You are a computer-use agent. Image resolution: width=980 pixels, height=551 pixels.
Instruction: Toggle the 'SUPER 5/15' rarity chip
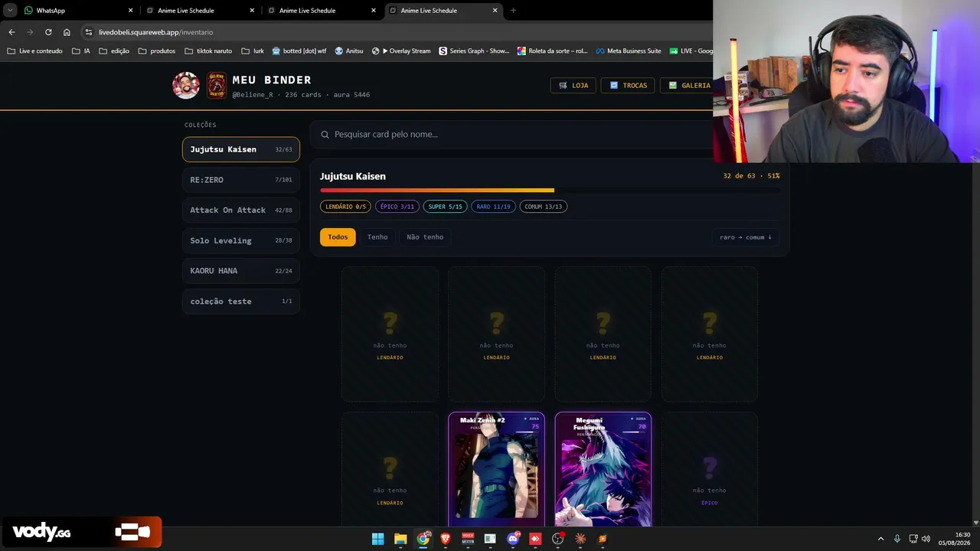[x=446, y=207]
